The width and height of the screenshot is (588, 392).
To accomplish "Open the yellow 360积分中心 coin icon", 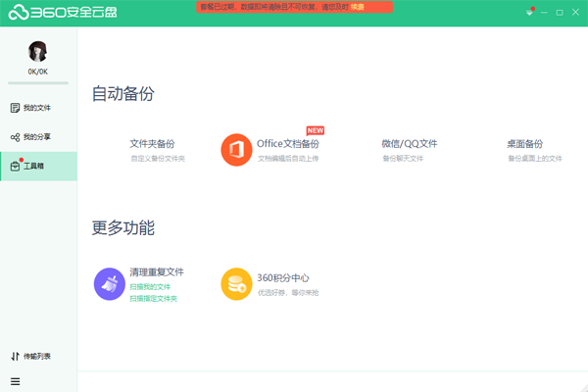I will pos(237,283).
